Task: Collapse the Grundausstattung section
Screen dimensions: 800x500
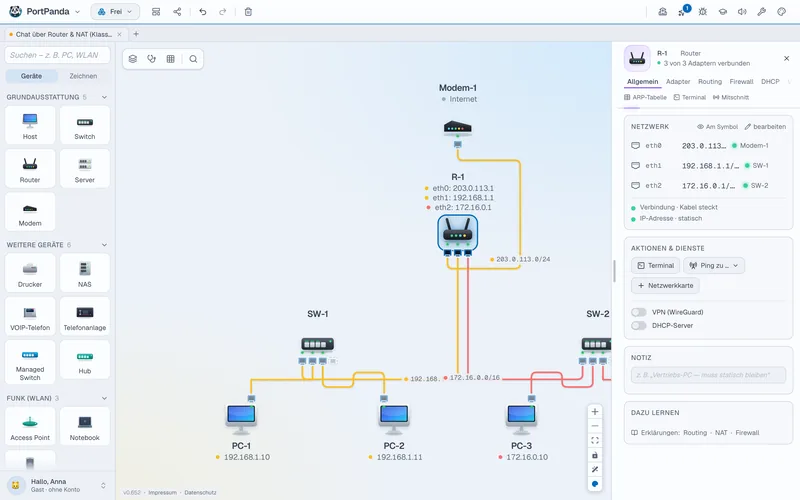Action: tap(104, 97)
